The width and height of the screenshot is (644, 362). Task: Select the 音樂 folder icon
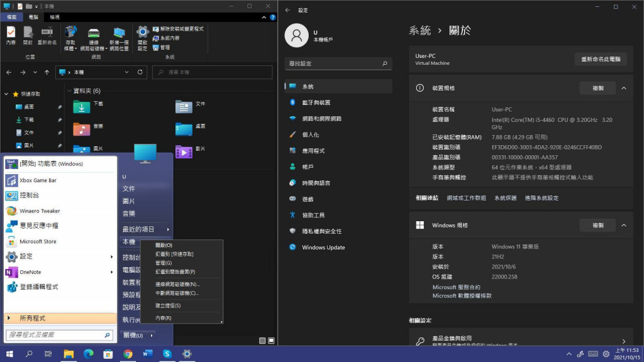point(81,129)
